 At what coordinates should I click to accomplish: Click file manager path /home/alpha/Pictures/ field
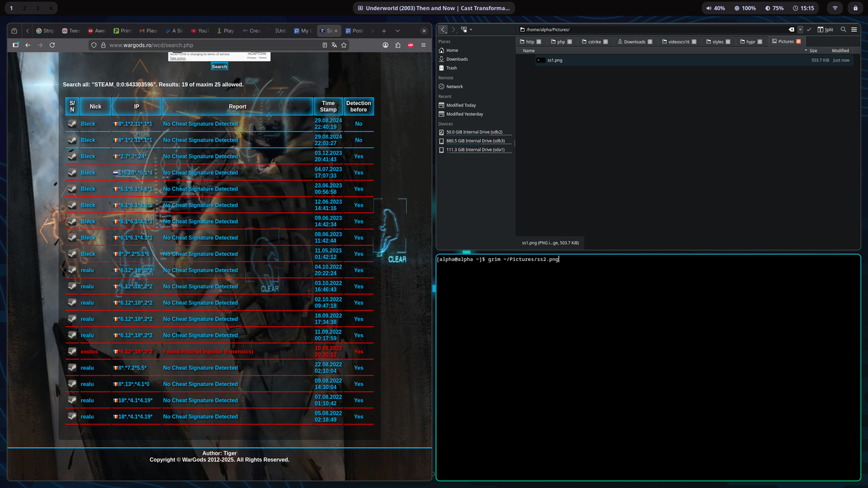651,29
